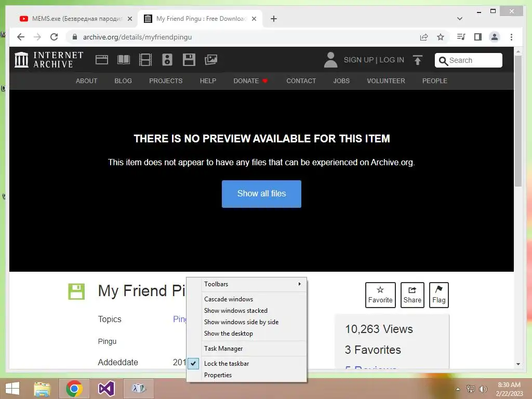532x399 pixels.
Task: Open the VOLUNTEER link
Action: [386, 81]
